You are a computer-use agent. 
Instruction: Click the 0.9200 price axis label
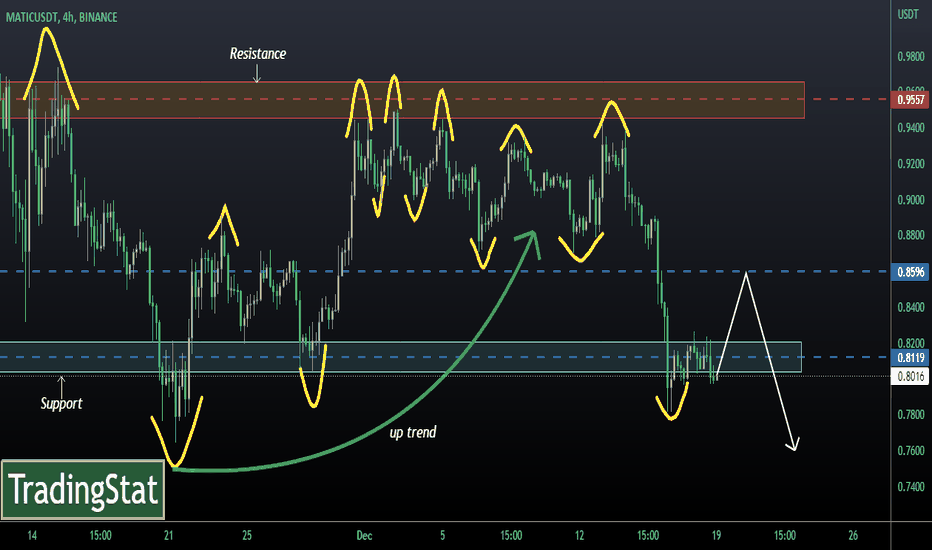tap(911, 164)
